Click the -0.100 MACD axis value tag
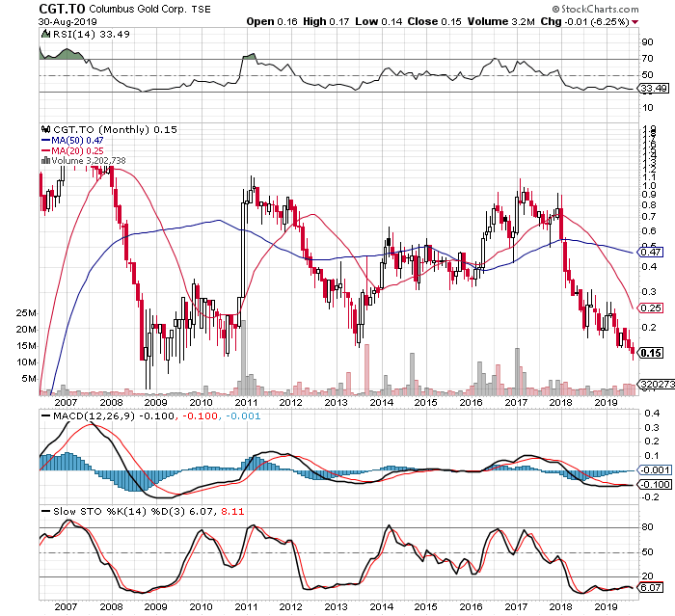The width and height of the screenshot is (675, 616). tap(654, 483)
